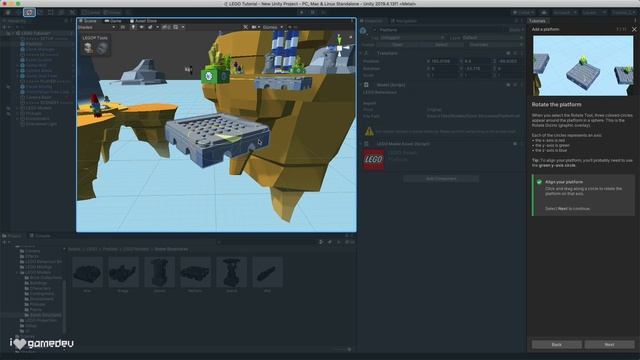The height and width of the screenshot is (360, 640).
Task: Click the warning triangle icon in Inspector
Action: pos(369,131)
